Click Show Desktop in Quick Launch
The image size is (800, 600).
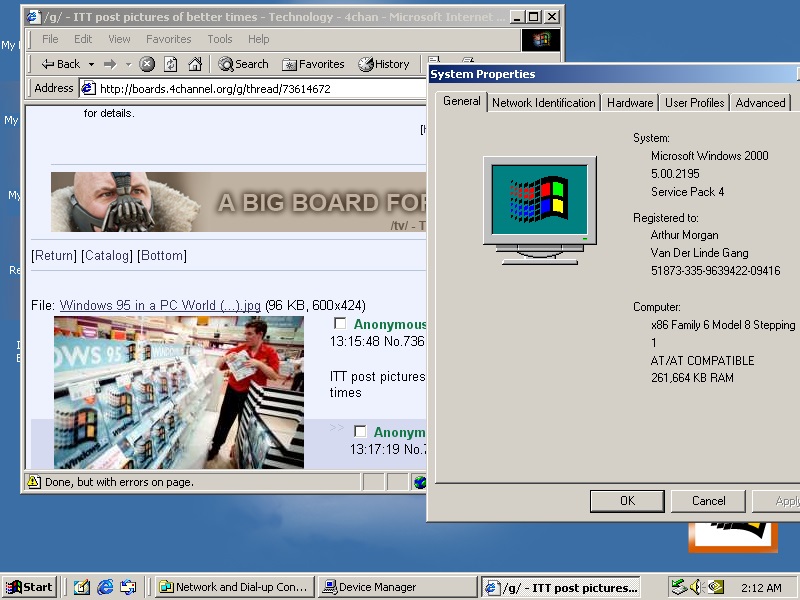(81, 587)
